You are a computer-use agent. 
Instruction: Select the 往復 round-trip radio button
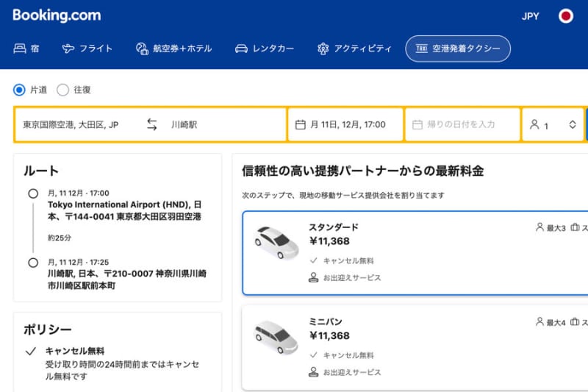coord(63,90)
